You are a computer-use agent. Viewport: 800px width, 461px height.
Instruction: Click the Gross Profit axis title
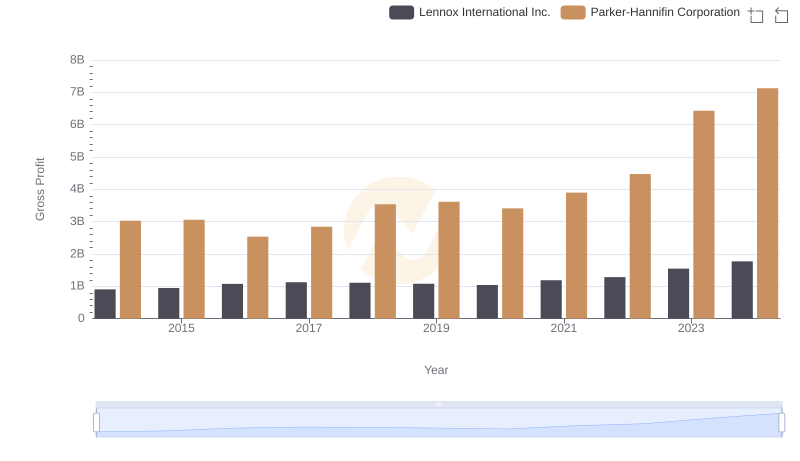(x=40, y=189)
